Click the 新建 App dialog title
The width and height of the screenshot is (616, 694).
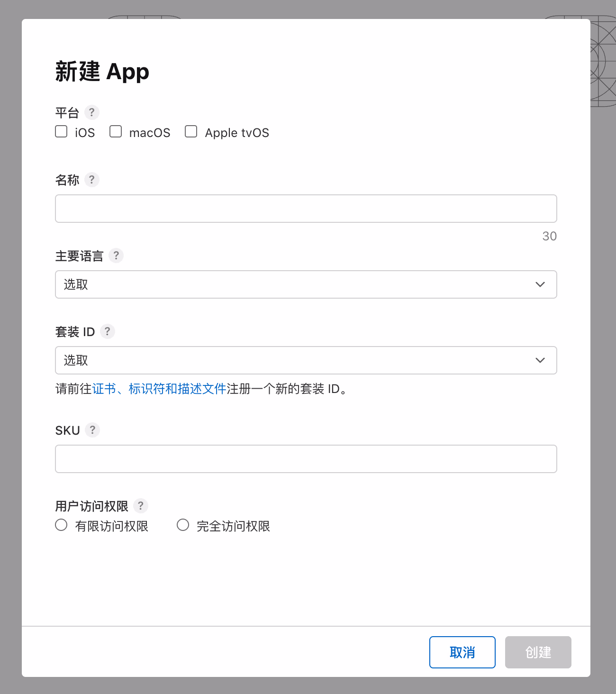[102, 72]
